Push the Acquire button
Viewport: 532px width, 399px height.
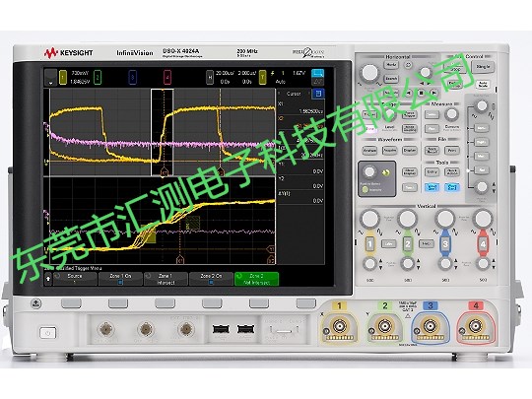[389, 151]
